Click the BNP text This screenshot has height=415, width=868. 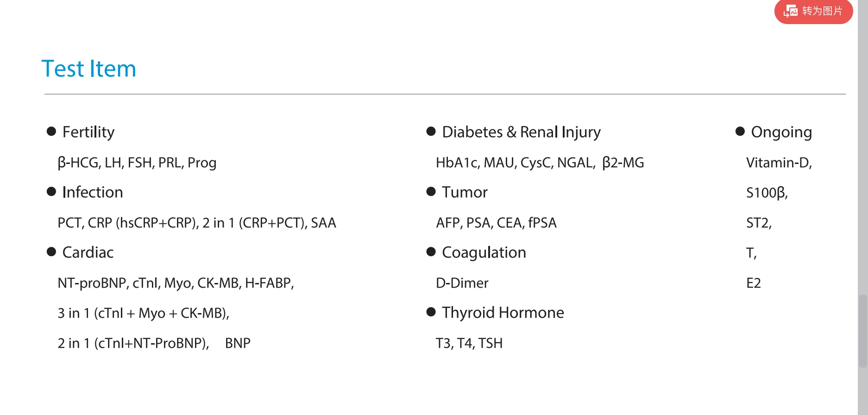coord(238,343)
